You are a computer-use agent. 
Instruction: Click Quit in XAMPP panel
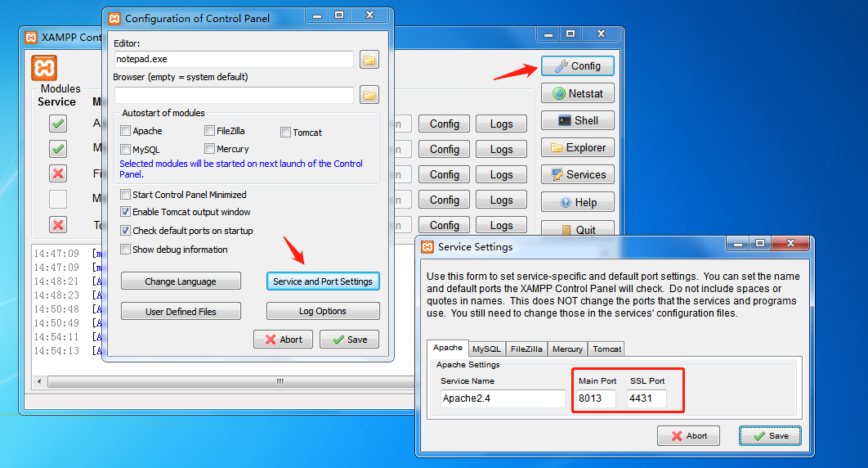(578, 228)
